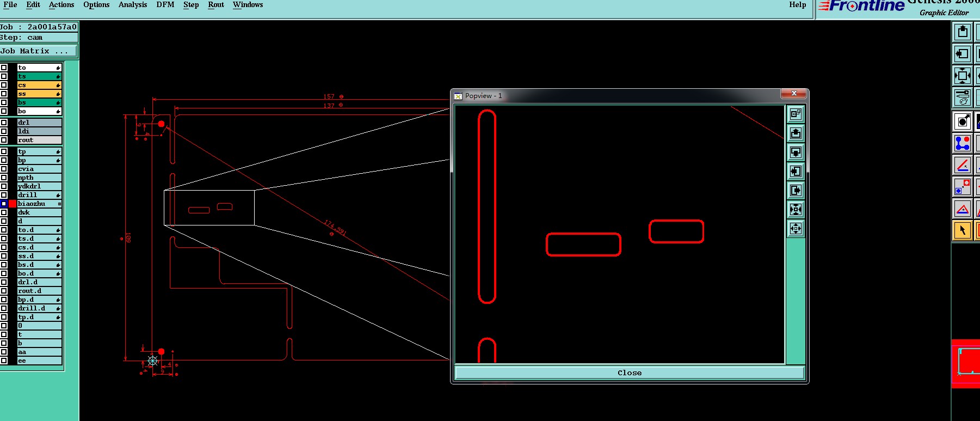
Task: Open the Help menu
Action: tap(798, 5)
